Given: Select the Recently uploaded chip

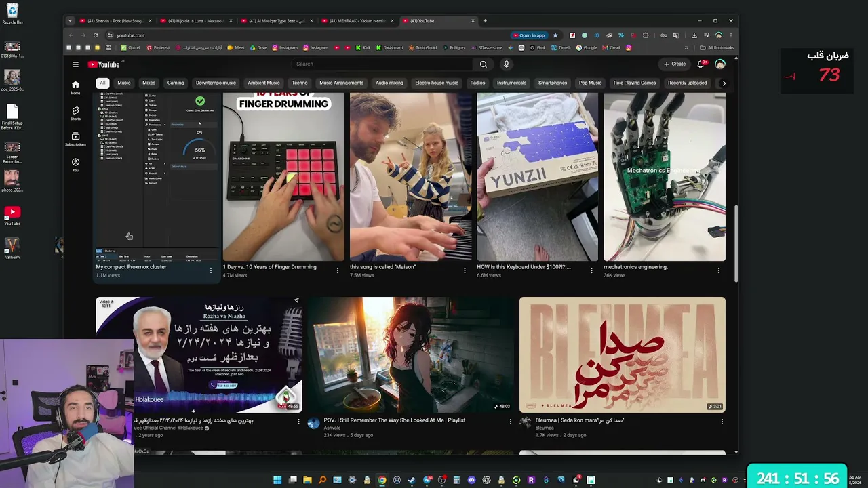Looking at the screenshot, I should (x=688, y=83).
